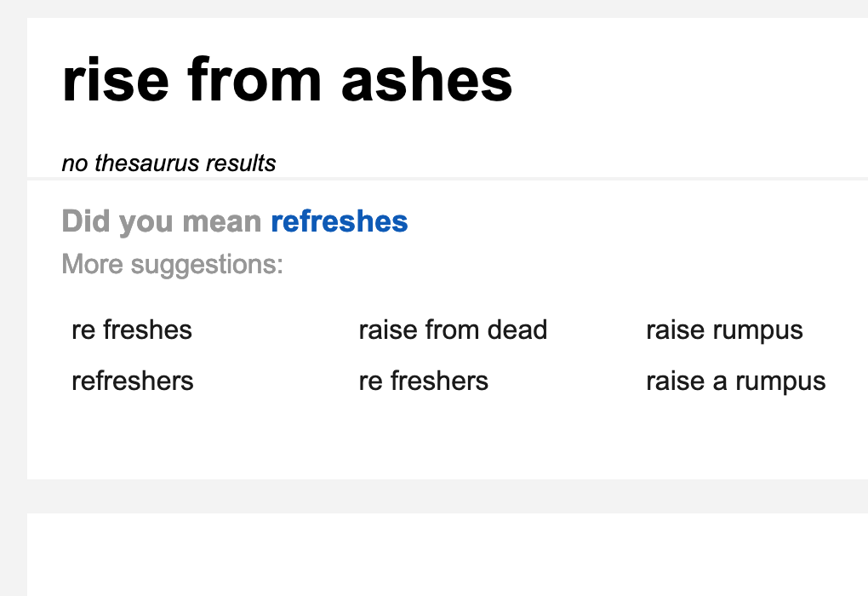Click the word "ashes" in the heading
This screenshot has height=596, width=868.
pyautogui.click(x=426, y=80)
